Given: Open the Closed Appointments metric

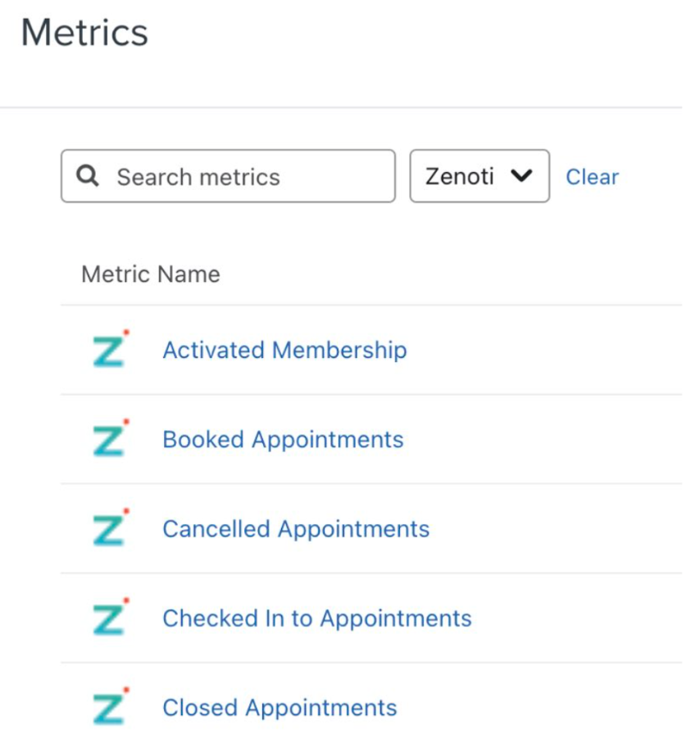Looking at the screenshot, I should [280, 707].
